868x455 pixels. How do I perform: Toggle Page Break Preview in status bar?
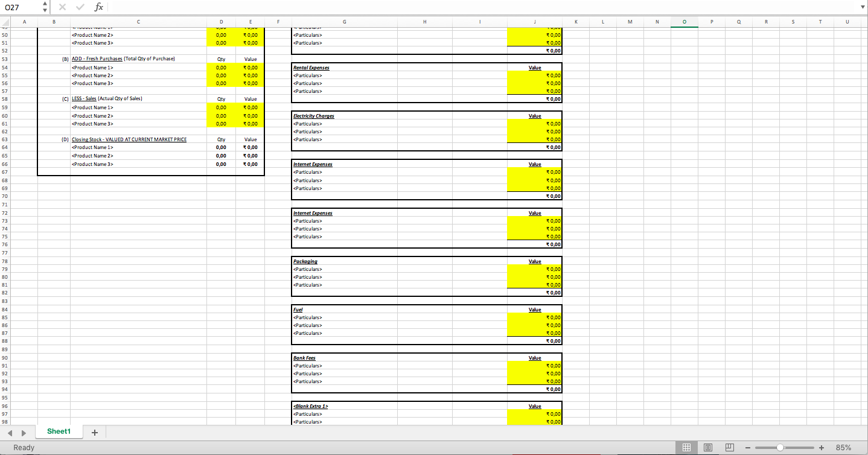point(728,447)
